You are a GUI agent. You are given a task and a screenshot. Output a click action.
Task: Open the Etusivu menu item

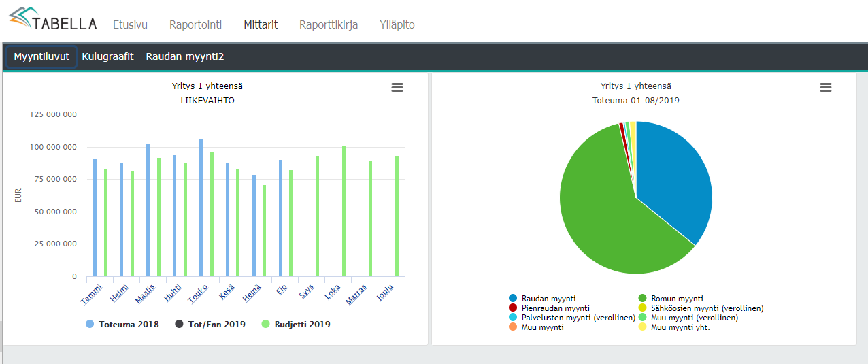[x=130, y=24]
